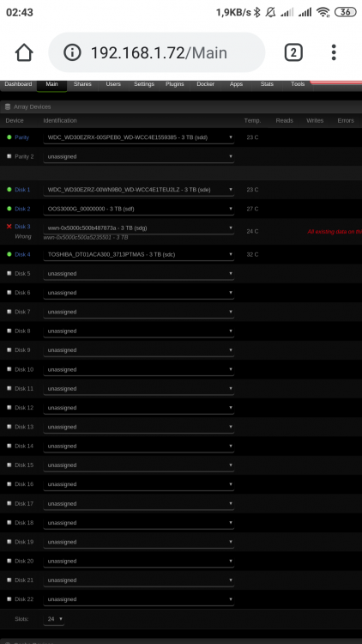Click the grey status square for Parity 2
This screenshot has height=644, width=362.
click(x=9, y=156)
